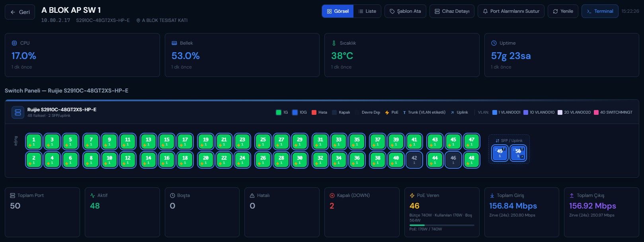Click the green 1G legend swatch

279,112
